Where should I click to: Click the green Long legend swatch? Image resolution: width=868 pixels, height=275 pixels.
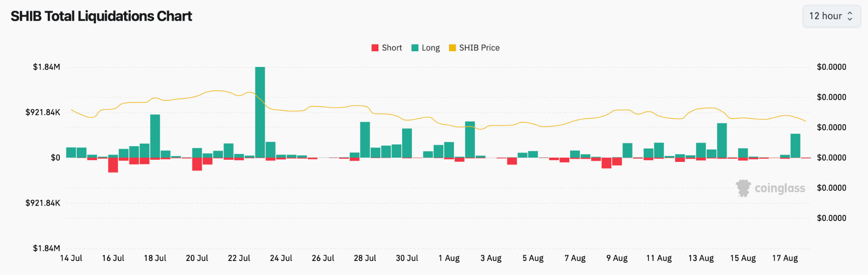click(415, 48)
